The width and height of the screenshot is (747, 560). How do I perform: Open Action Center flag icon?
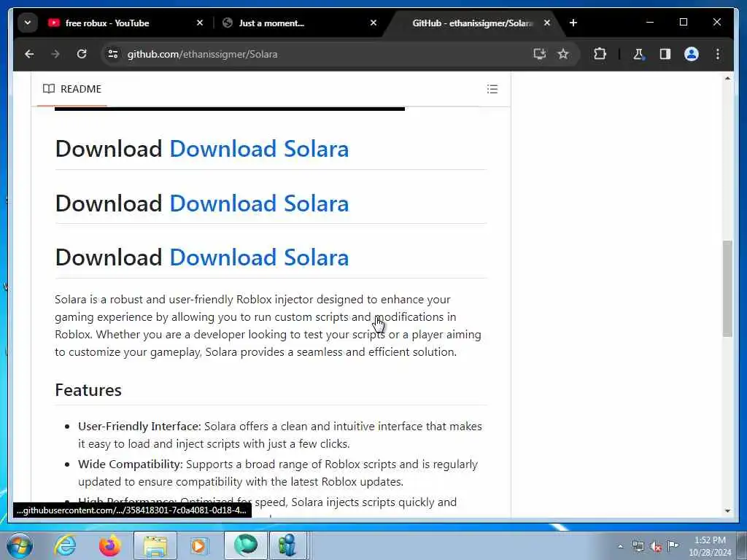click(673, 545)
